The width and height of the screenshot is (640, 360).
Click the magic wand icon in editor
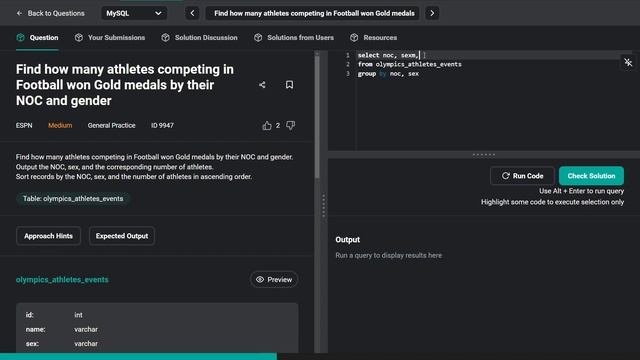point(628,62)
